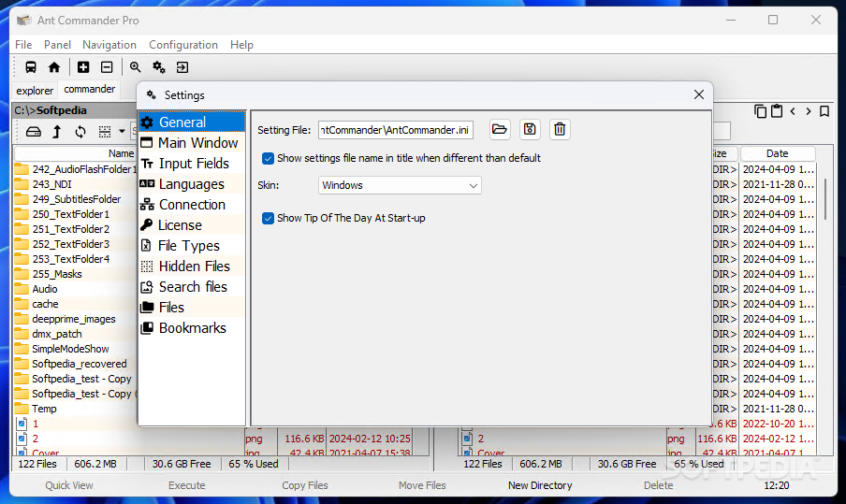Screen dimensions: 846x504
Task: Toggle show settings file name in title
Action: coord(268,158)
